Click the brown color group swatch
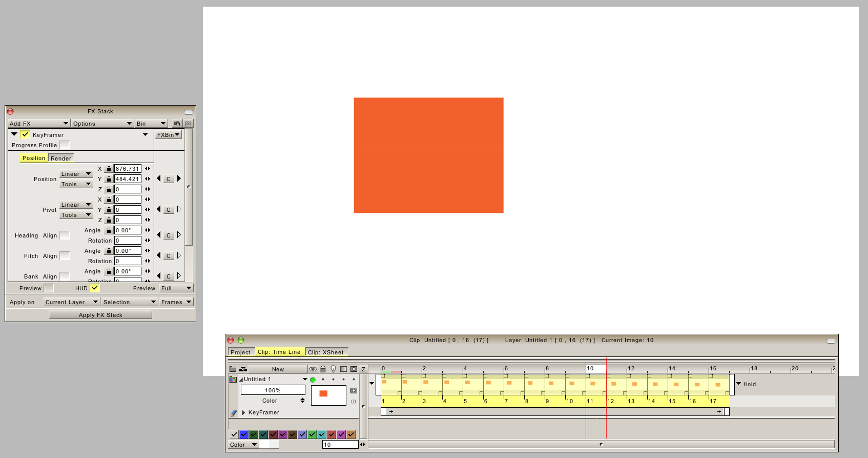868x458 pixels. (x=293, y=434)
